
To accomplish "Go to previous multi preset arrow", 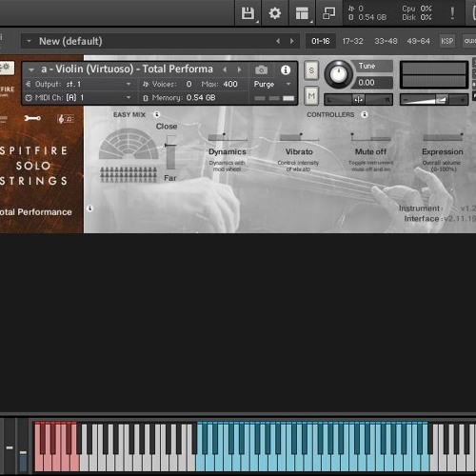I will click(x=278, y=41).
